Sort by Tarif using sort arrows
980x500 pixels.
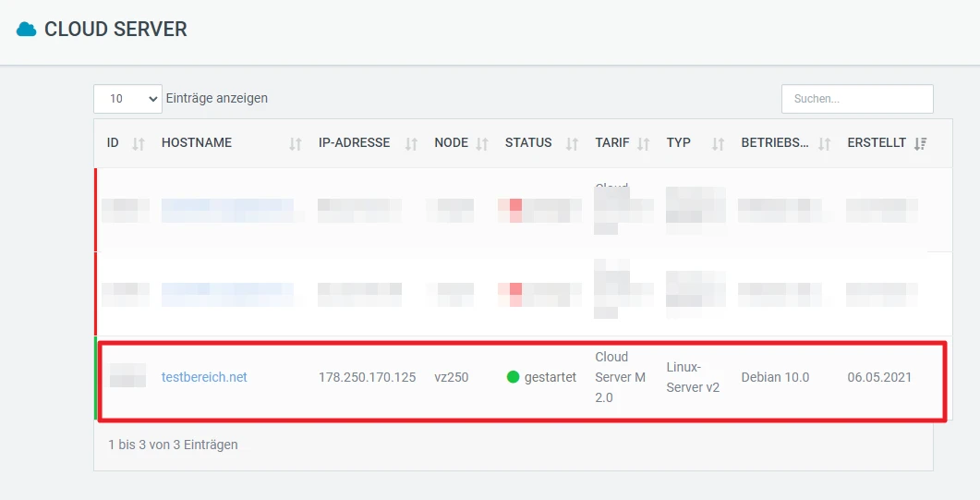[644, 143]
